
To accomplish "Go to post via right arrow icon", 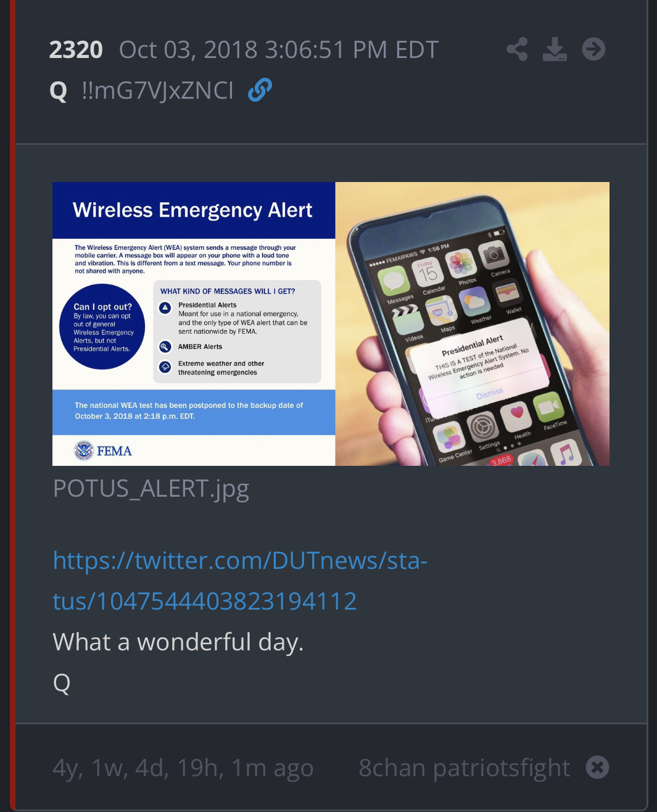I will [x=594, y=49].
